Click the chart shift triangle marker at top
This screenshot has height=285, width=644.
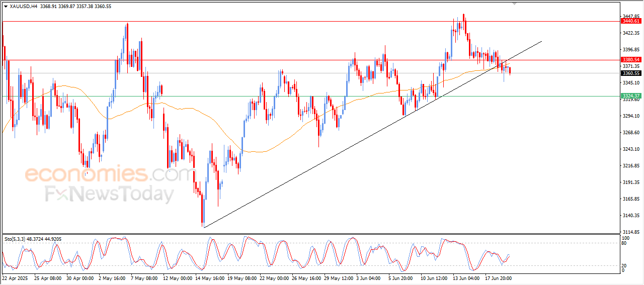(514, 3)
